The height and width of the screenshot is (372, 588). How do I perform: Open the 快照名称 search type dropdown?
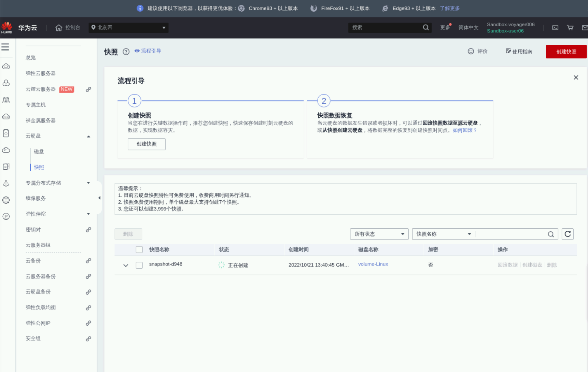pyautogui.click(x=443, y=234)
